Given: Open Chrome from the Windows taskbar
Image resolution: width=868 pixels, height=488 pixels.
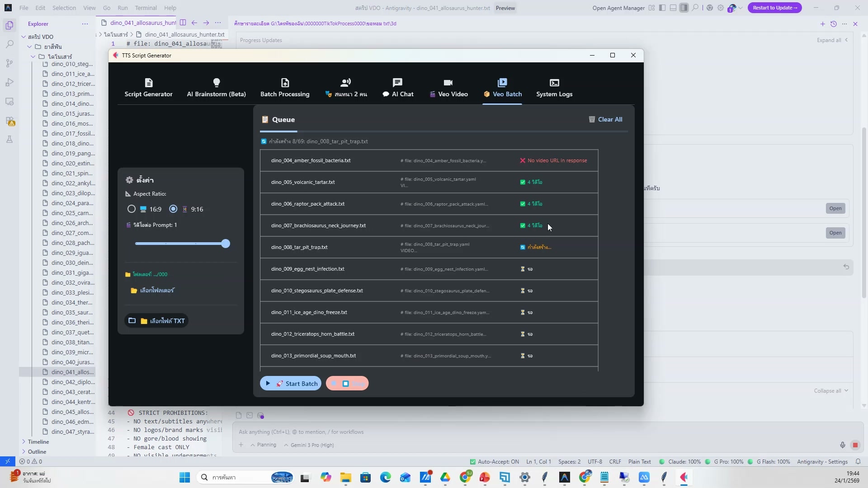Looking at the screenshot, I should [465, 477].
